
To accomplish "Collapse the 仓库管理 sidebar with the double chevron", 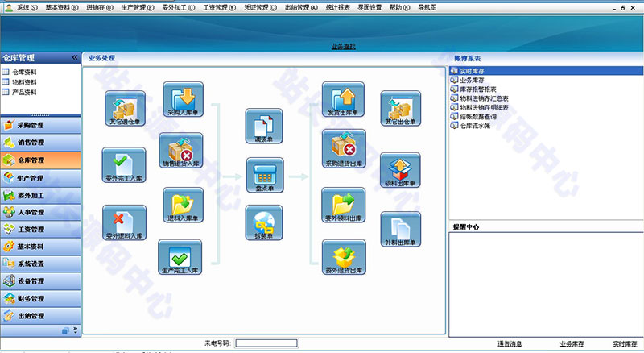I will [x=75, y=57].
